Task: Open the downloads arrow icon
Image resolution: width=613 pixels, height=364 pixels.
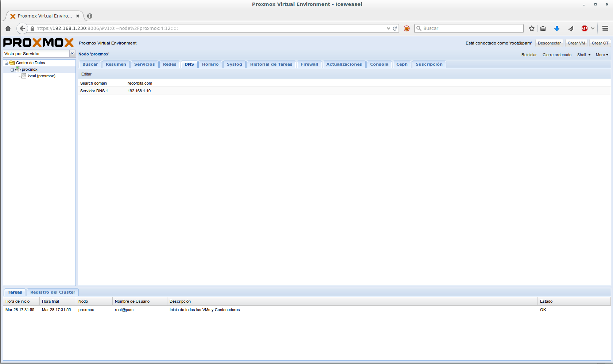Action: pyautogui.click(x=557, y=28)
